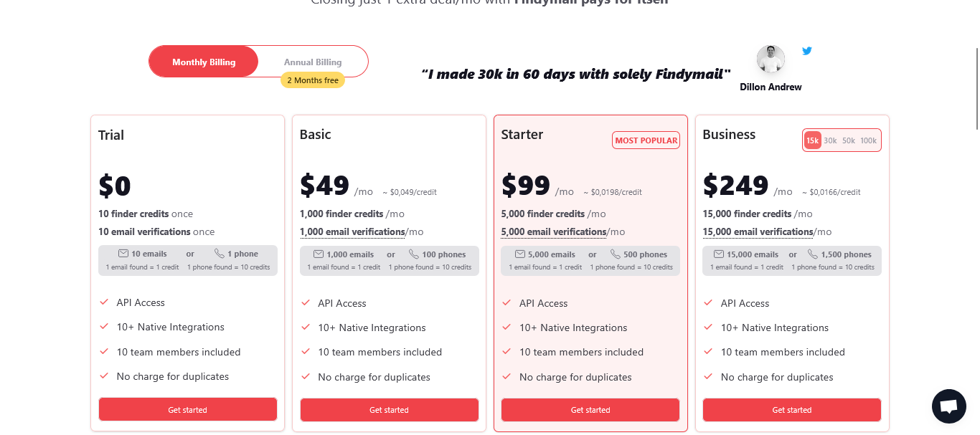Open the chat widget bubble
Viewport: 980px width, 435px height.
point(948,406)
